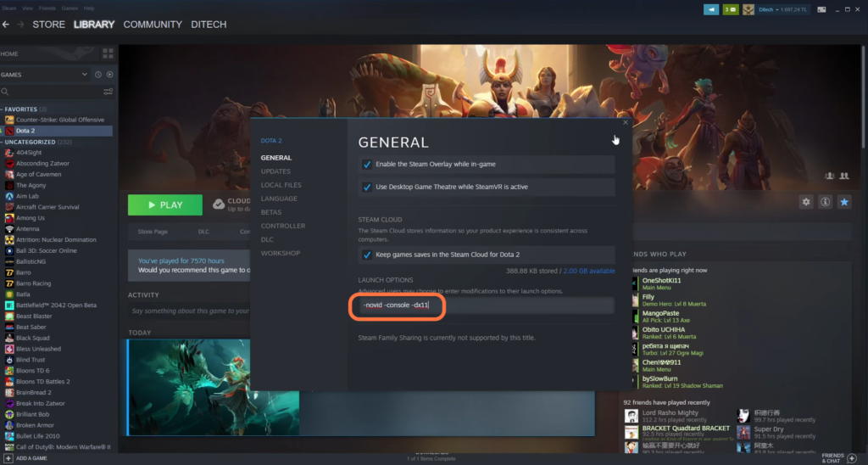Screen dimensions: 868x465
Task: Toggle Keep games saves in Steam Cloud
Action: click(x=366, y=255)
